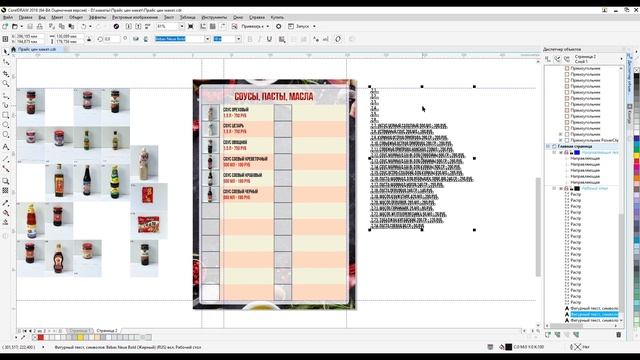This screenshot has height=360, width=640.
Task: Open the Options gear icon
Action: click(x=279, y=26)
